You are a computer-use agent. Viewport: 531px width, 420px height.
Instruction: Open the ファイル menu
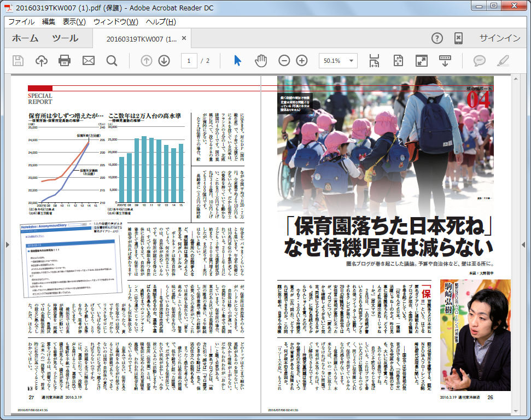21,22
